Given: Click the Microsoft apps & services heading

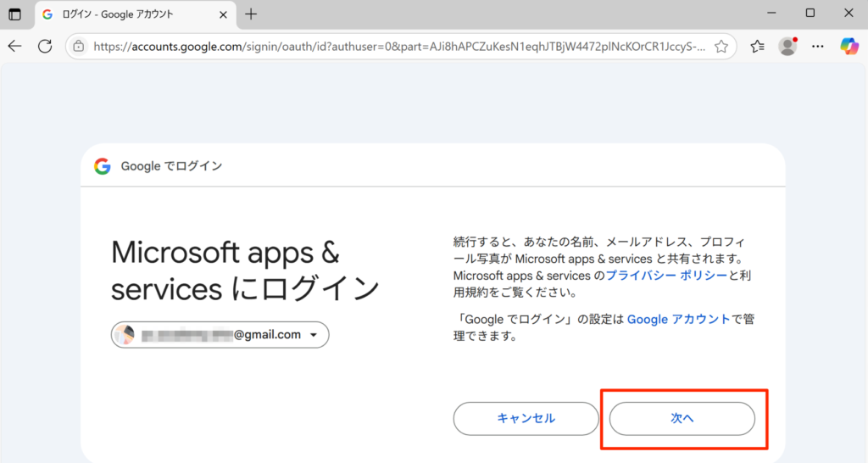Looking at the screenshot, I should point(245,271).
